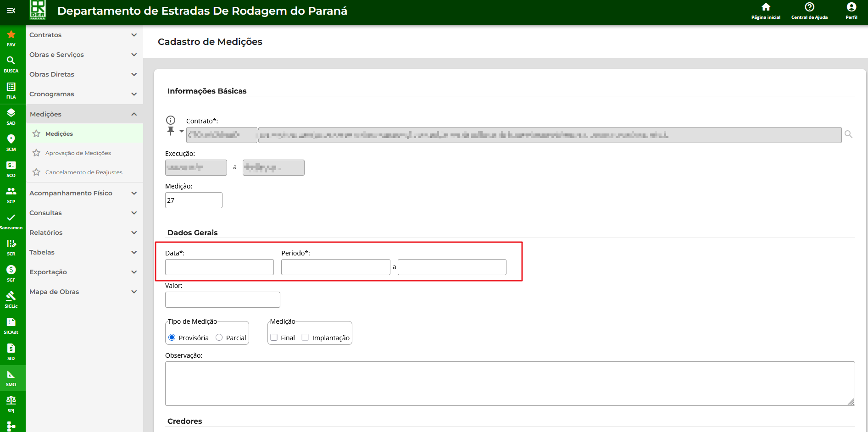
Task: Click the info icon above Contrato
Action: point(171,120)
